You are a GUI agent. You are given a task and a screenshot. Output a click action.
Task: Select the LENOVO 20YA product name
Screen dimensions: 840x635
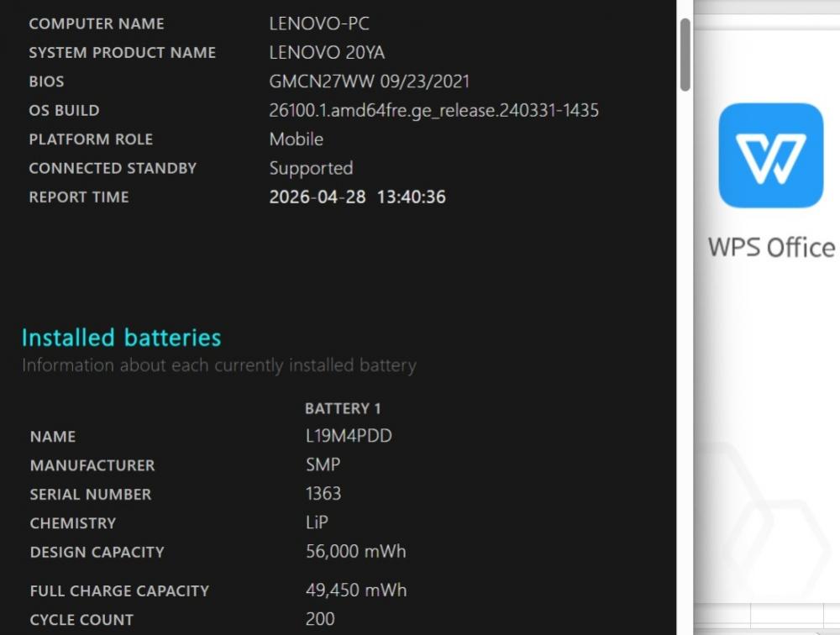[327, 53]
